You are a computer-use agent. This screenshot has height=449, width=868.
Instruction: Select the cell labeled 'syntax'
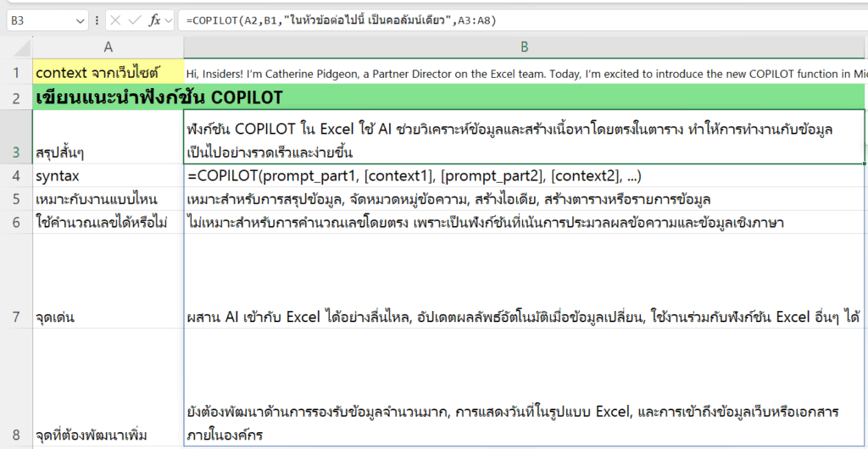coord(108,176)
